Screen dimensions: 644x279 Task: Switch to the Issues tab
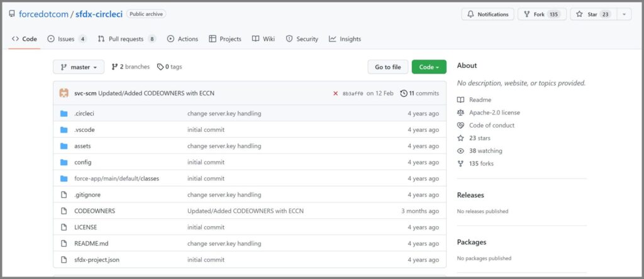click(66, 39)
